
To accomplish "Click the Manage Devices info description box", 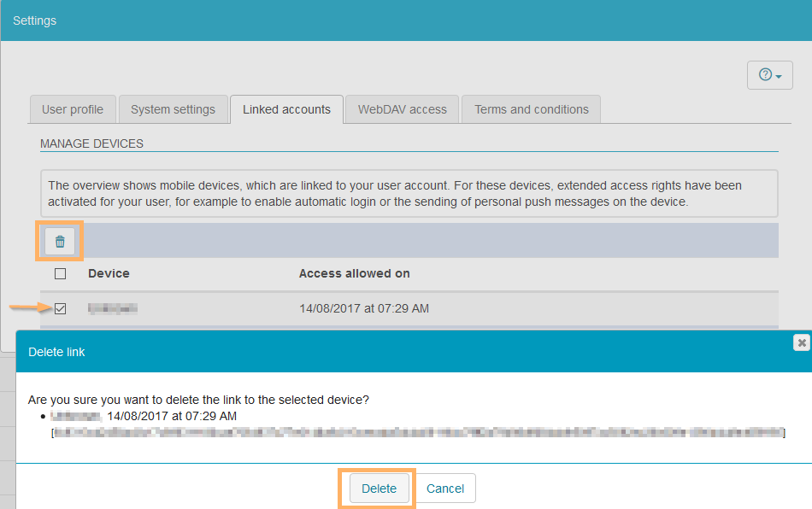I will click(x=409, y=194).
